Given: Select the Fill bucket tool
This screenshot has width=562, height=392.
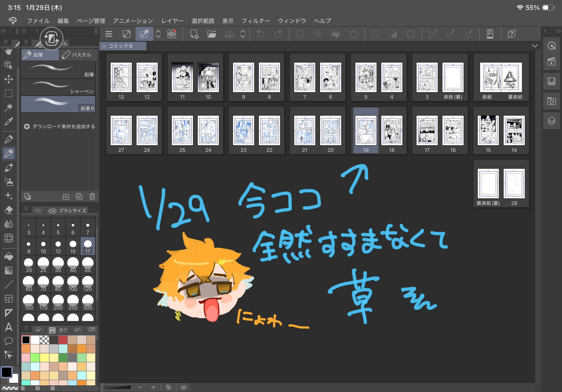Looking at the screenshot, I should coord(8,256).
